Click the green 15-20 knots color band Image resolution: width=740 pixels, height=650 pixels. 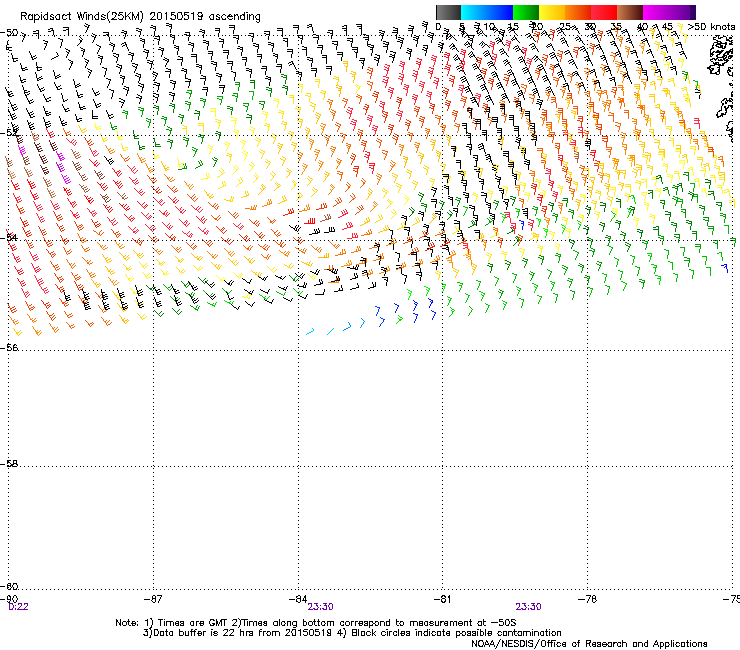coord(526,12)
